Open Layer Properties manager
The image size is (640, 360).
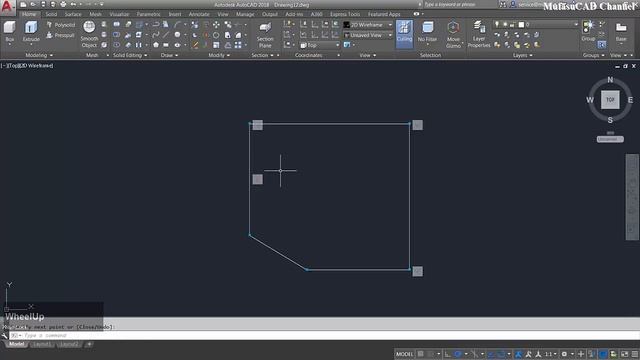479,35
